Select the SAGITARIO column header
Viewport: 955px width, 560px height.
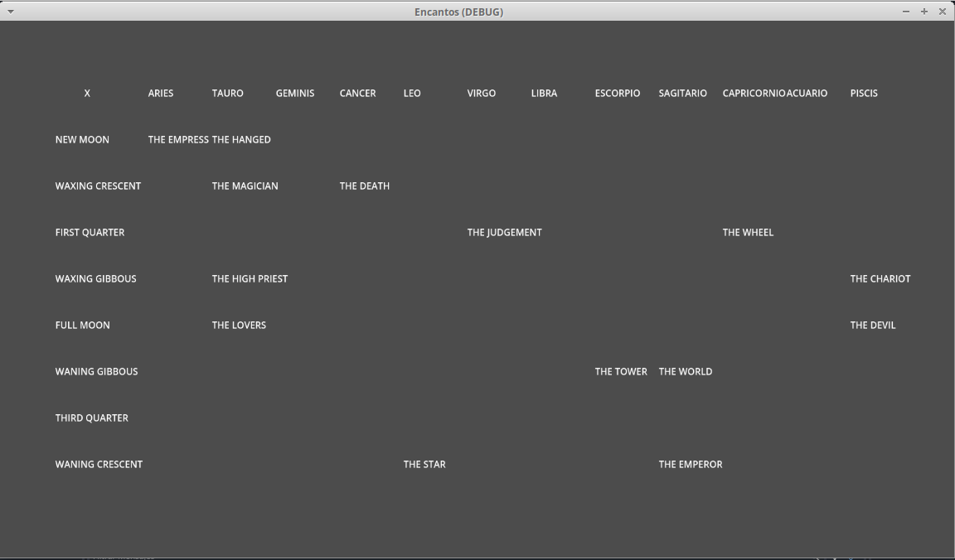(x=683, y=93)
